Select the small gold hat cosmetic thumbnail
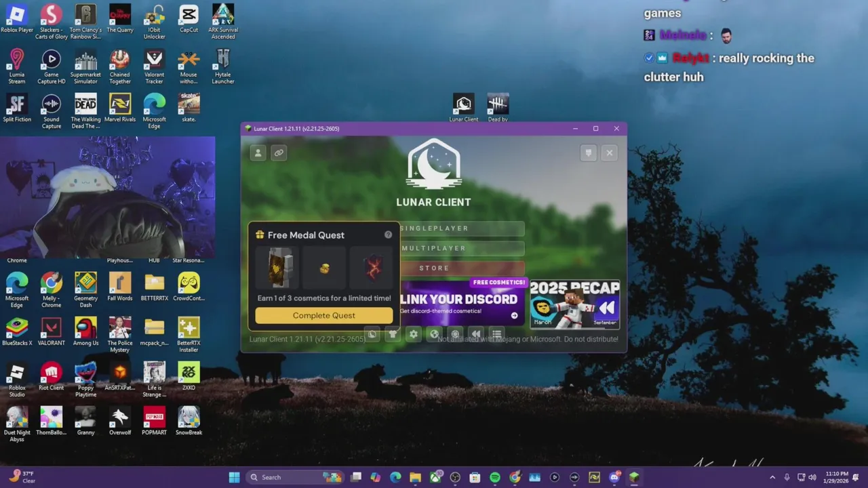The width and height of the screenshot is (868, 488). click(x=324, y=268)
